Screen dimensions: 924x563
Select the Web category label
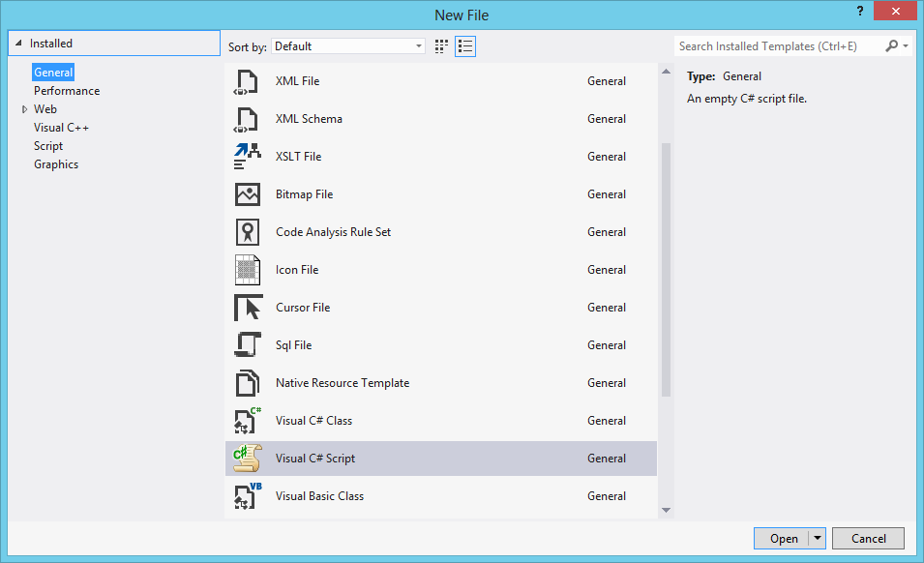(x=45, y=109)
